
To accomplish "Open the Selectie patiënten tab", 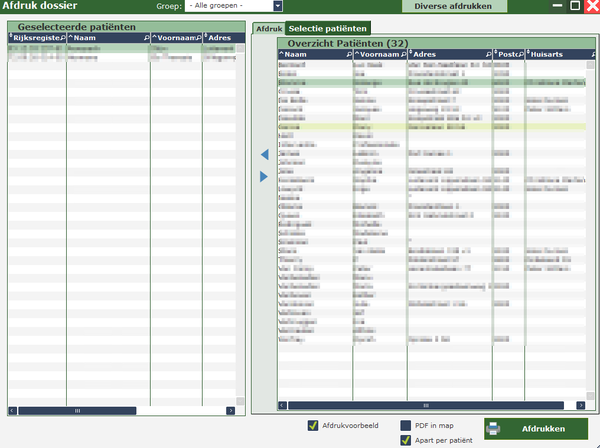I will click(327, 28).
